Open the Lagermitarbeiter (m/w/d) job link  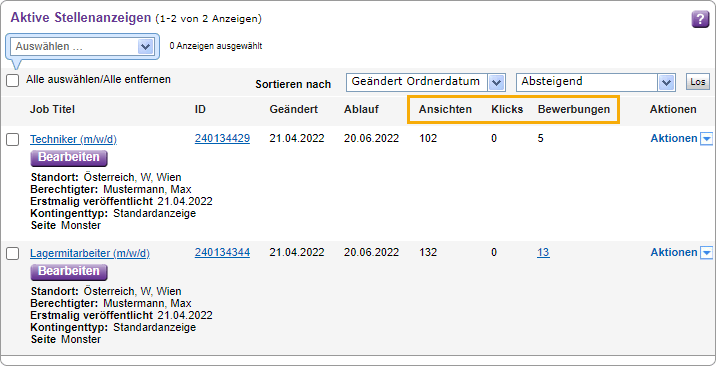(x=90, y=253)
